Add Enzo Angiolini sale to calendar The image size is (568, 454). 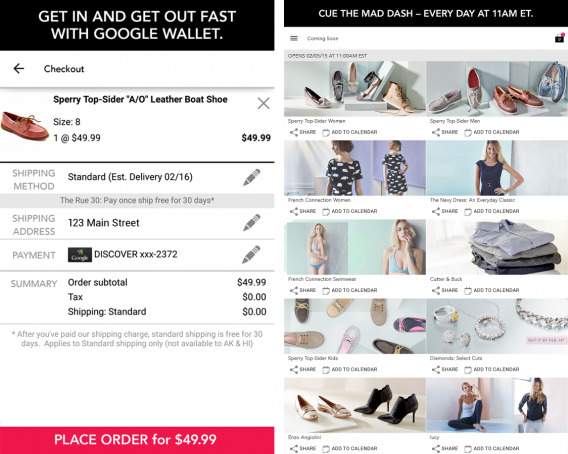(350, 448)
